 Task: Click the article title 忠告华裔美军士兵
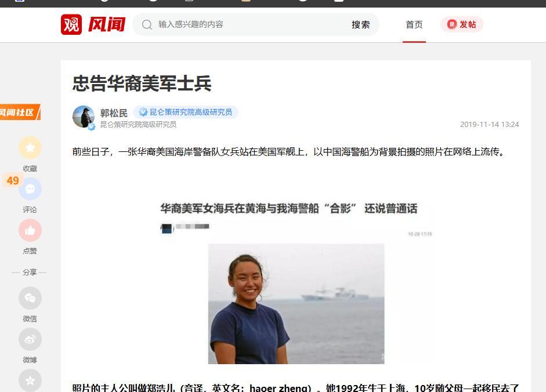[142, 84]
